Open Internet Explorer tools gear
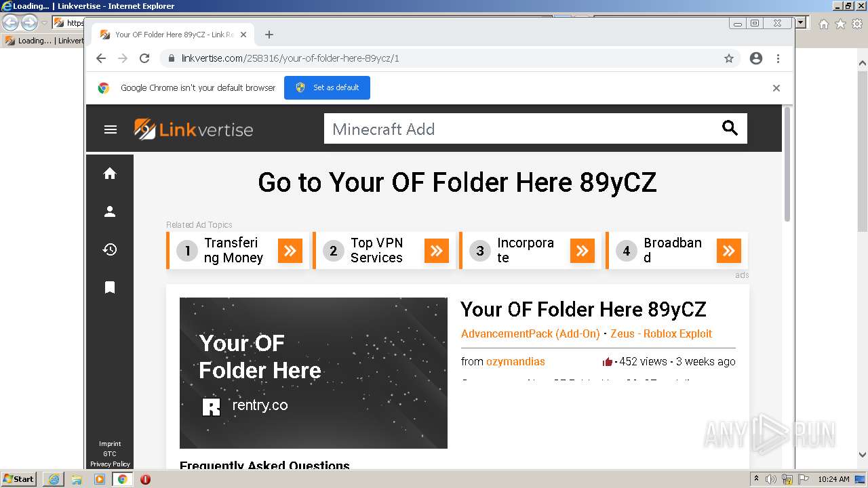This screenshot has height=488, width=868. 857,24
